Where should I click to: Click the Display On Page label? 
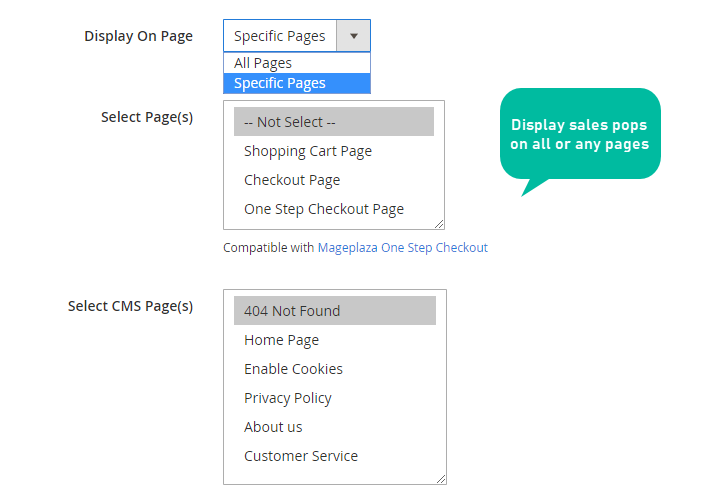pyautogui.click(x=138, y=36)
